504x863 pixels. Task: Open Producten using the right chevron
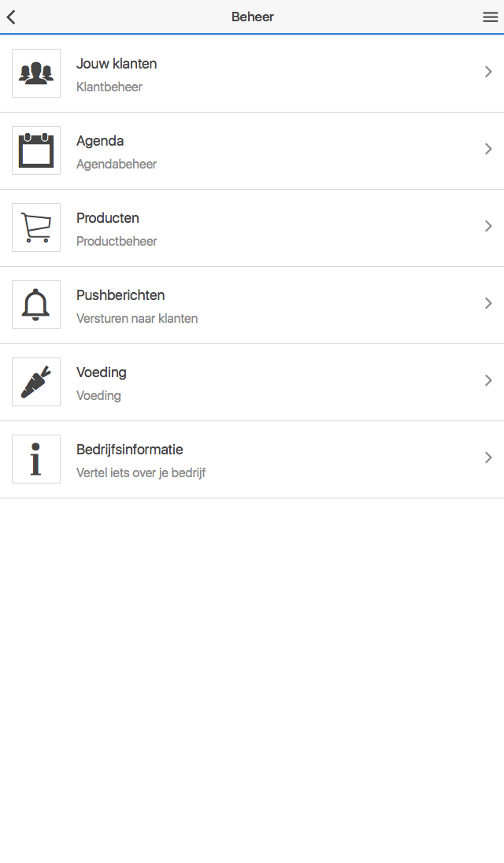[488, 226]
